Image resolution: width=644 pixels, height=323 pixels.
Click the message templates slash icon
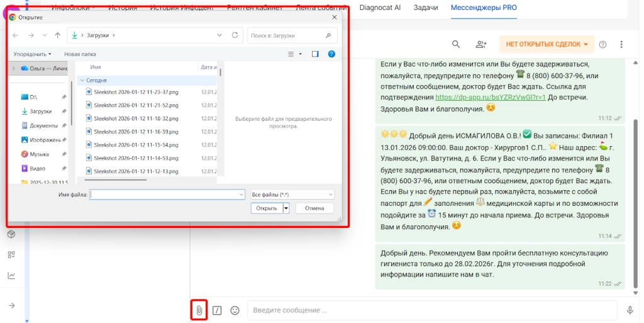coord(217,310)
